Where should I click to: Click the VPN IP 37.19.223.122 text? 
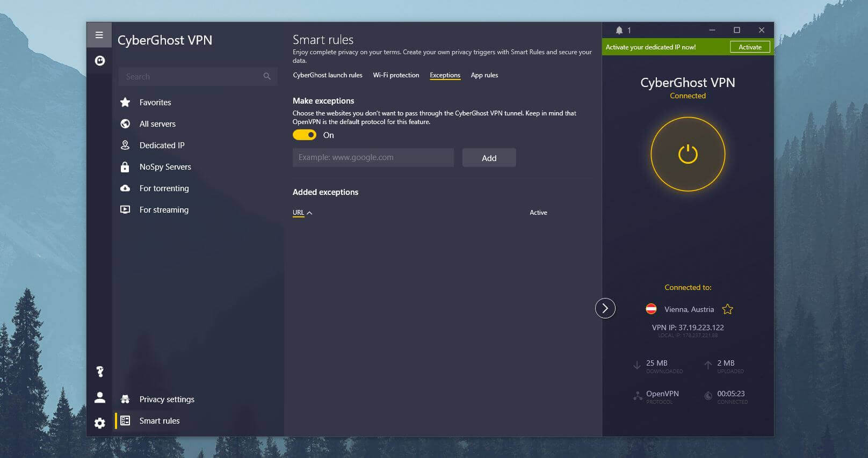click(688, 327)
